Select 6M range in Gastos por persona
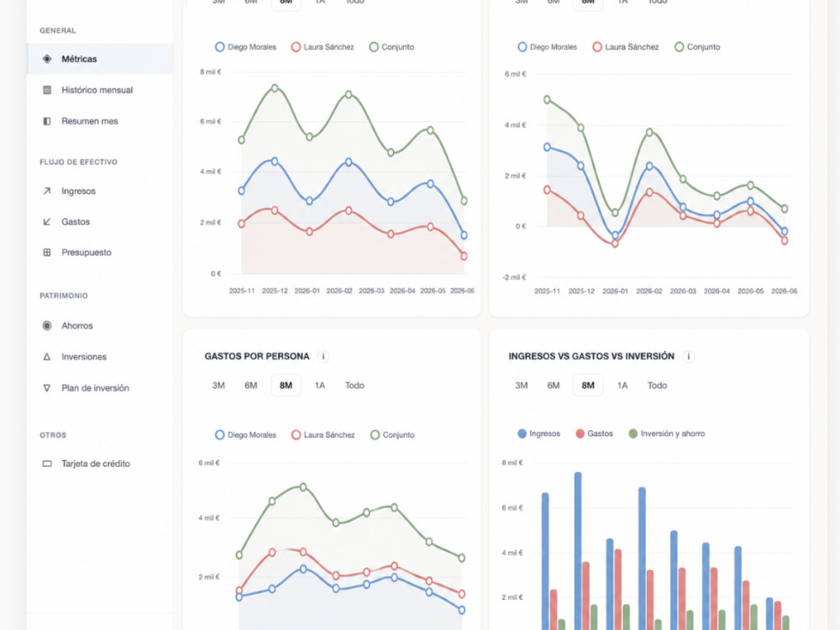The image size is (840, 630). (250, 386)
